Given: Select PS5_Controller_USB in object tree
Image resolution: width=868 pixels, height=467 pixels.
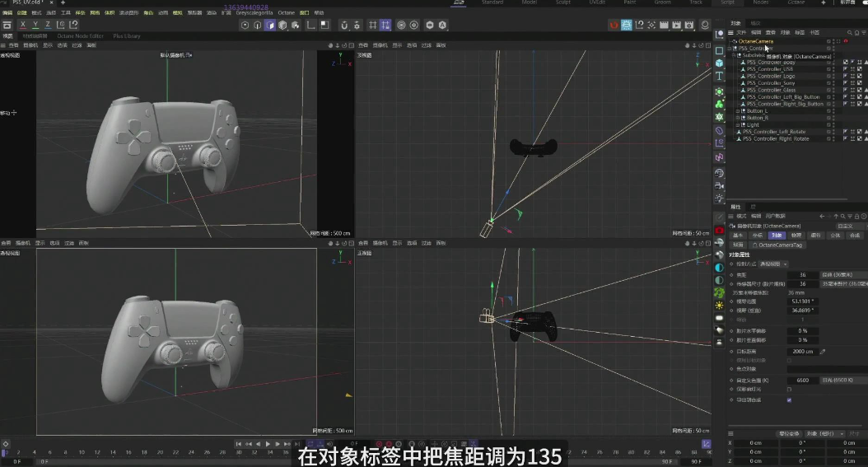Looking at the screenshot, I should 770,69.
